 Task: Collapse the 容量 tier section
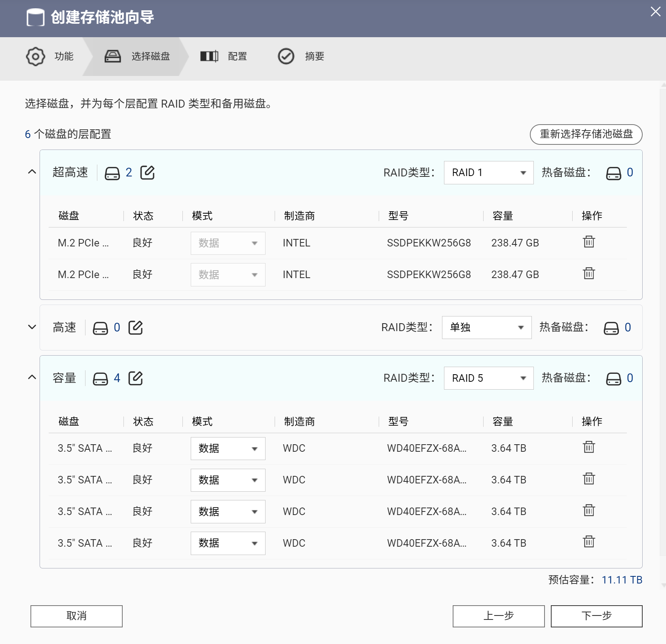32,377
